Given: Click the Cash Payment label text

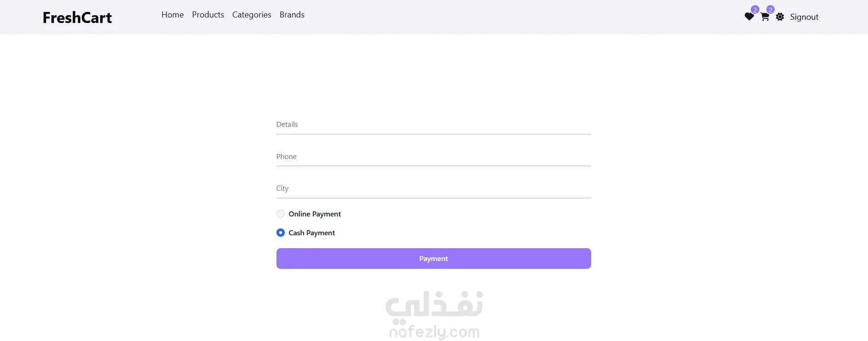Looking at the screenshot, I should pos(311,233).
